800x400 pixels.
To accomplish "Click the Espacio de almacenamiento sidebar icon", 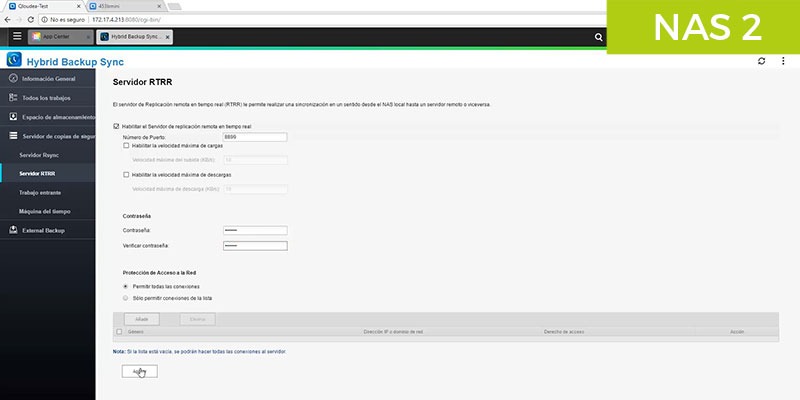I will point(13,116).
